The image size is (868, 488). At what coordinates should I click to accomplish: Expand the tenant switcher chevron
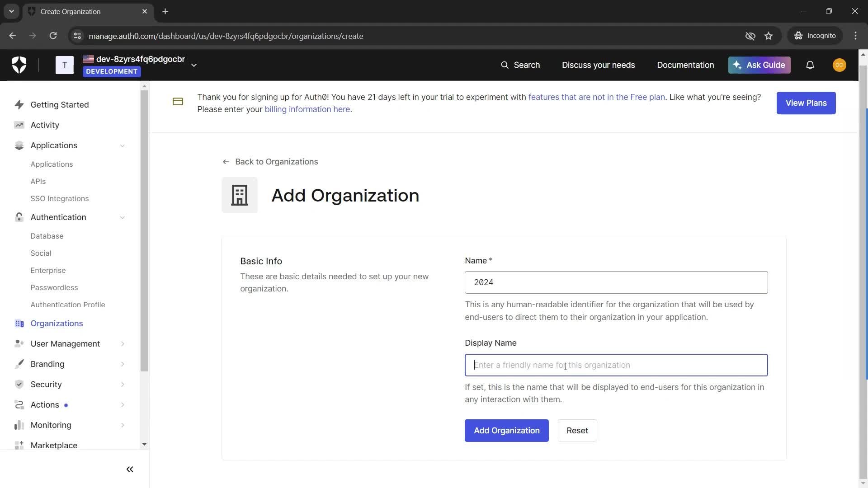tap(194, 66)
